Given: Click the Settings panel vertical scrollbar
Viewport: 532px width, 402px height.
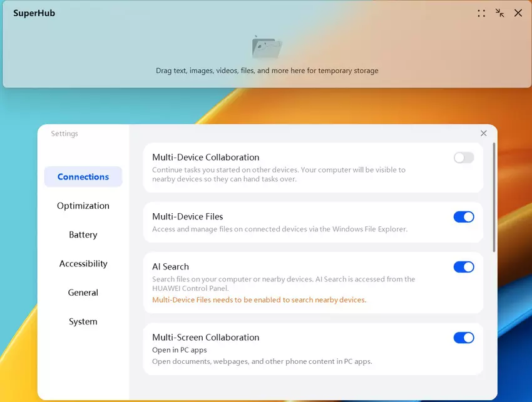Looking at the screenshot, I should click(494, 197).
